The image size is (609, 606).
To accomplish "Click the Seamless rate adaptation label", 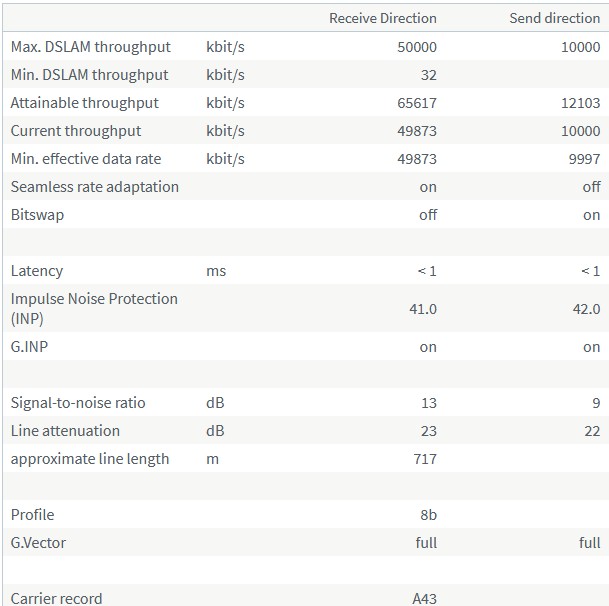I will [x=95, y=187].
